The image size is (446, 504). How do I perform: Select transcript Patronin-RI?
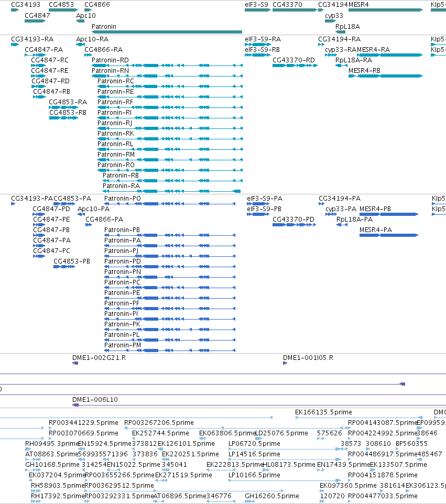[x=170, y=118]
